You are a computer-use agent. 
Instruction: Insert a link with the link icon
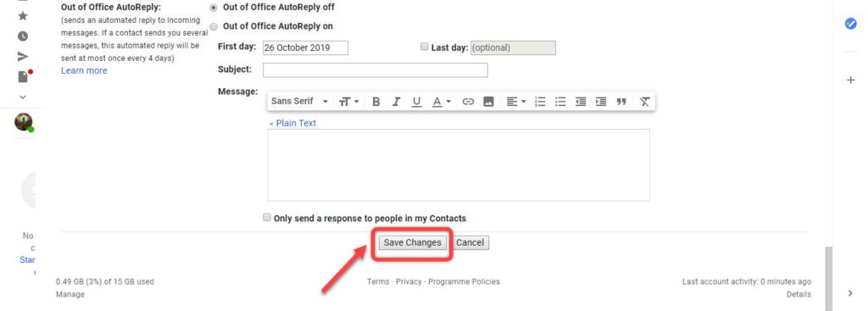(x=468, y=102)
